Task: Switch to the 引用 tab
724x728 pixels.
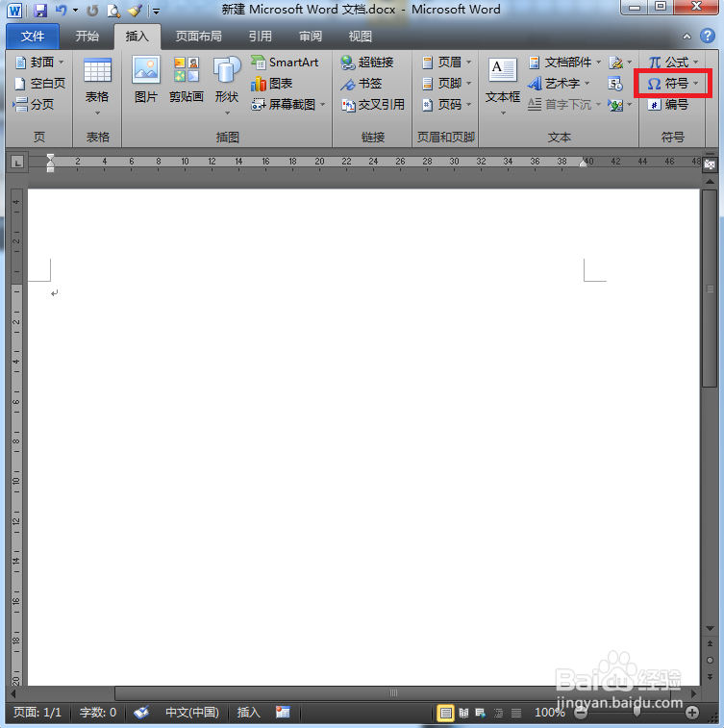Action: (260, 37)
